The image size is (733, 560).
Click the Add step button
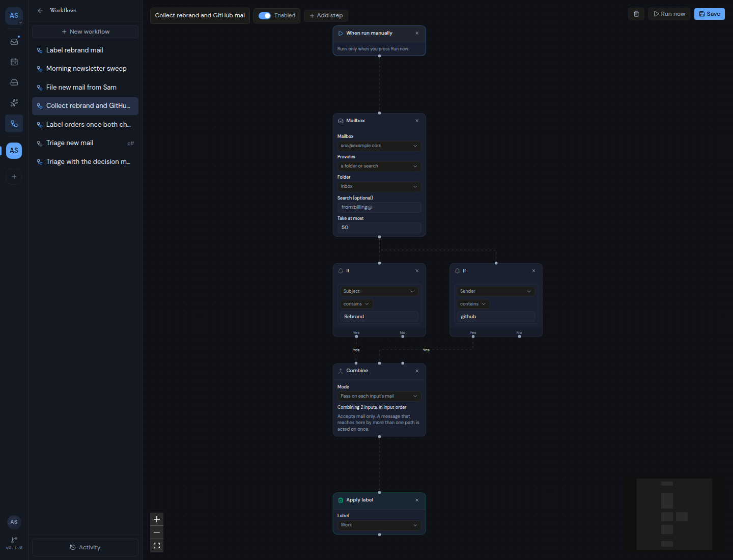pos(326,16)
